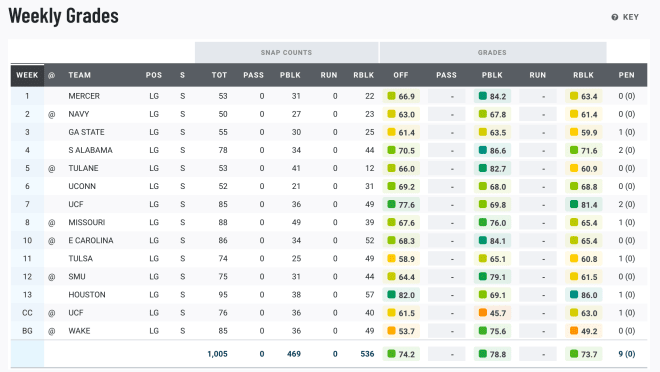Sort table by WEEK column header
The image size is (660, 372).
click(27, 75)
